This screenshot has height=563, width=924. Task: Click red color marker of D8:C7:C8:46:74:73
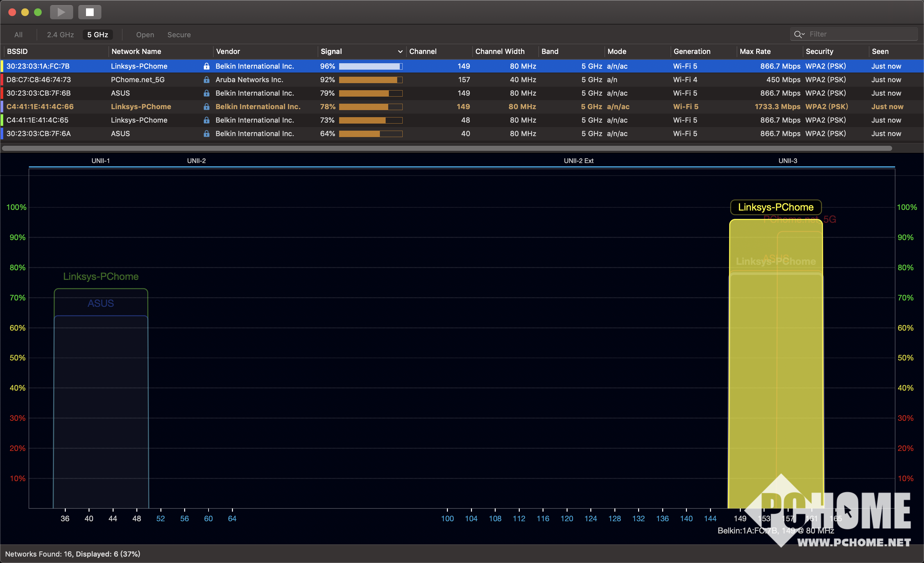(x=2, y=80)
